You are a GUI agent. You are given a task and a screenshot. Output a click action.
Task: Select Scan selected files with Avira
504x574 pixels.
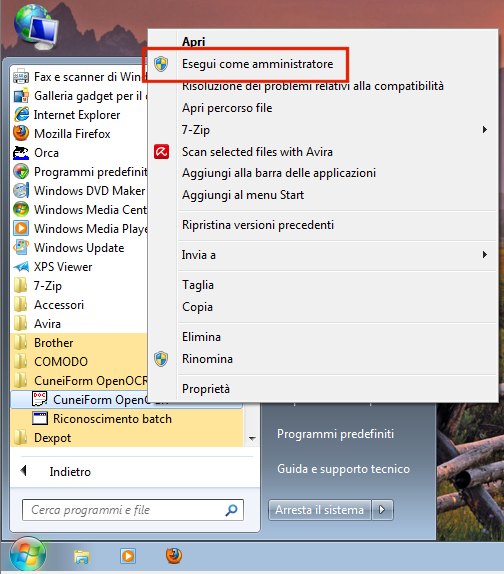click(x=257, y=152)
